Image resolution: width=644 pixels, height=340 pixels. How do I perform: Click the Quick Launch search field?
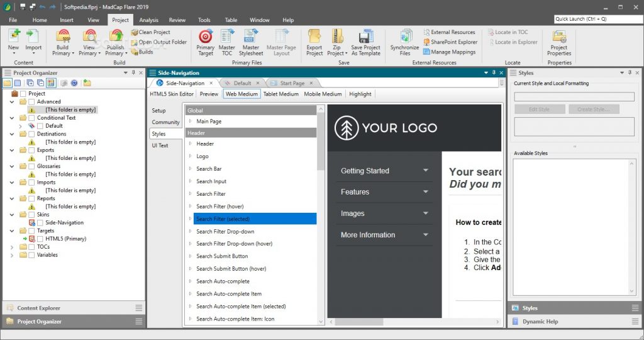point(597,19)
